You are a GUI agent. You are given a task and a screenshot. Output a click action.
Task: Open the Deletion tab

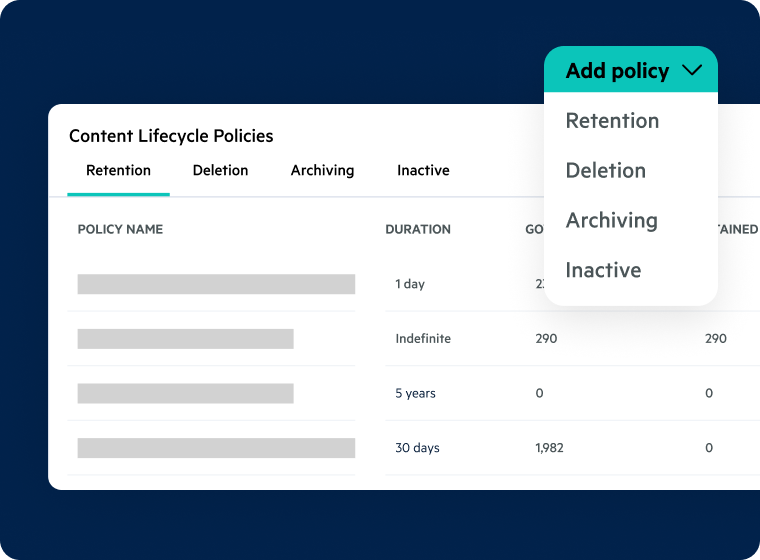pos(220,171)
